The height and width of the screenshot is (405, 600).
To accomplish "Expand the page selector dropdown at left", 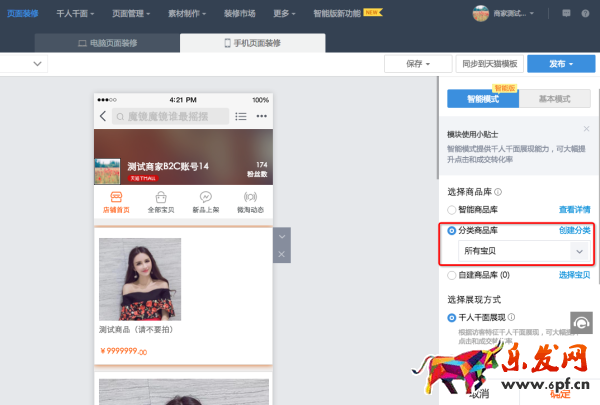I will 37,64.
